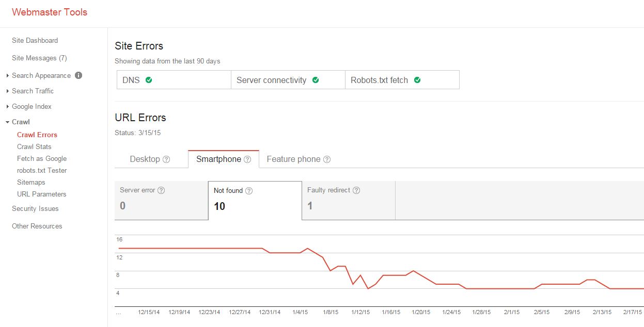
Task: Switch to the Feature phone tab
Action: click(293, 159)
